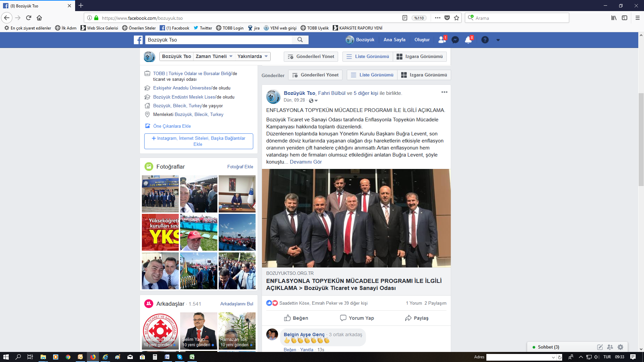Click Belgin Ayşe Genç commenter name
The image size is (644, 362).
coord(304,335)
